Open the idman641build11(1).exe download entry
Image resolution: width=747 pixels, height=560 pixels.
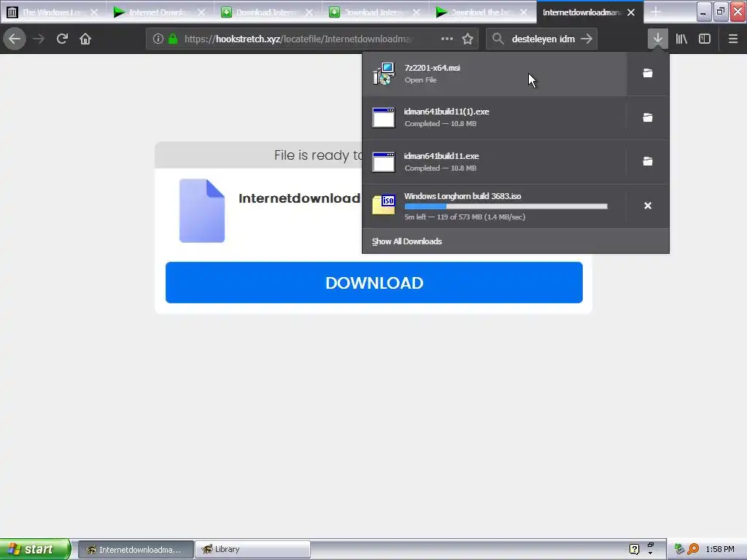(x=495, y=117)
